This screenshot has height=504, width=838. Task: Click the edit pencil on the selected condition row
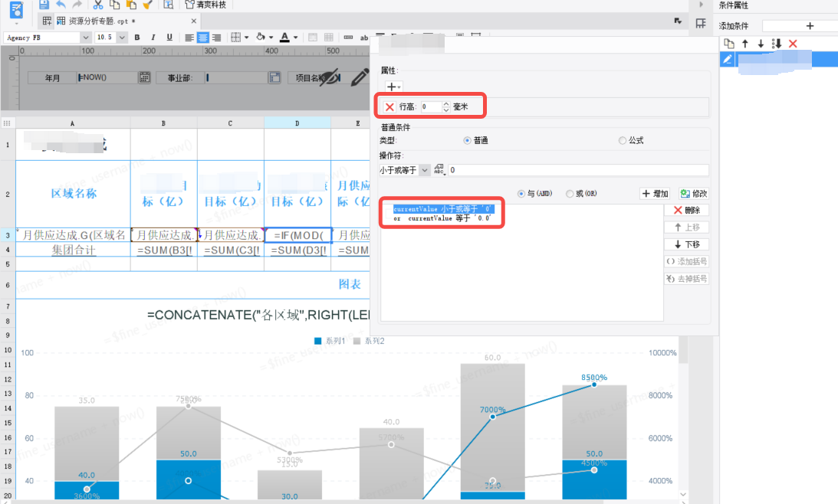[x=728, y=59]
